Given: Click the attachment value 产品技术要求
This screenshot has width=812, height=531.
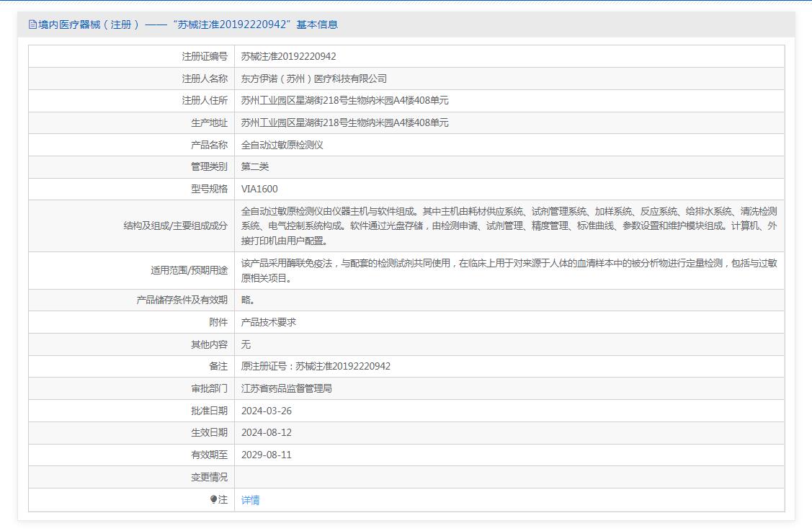Looking at the screenshot, I should (268, 322).
